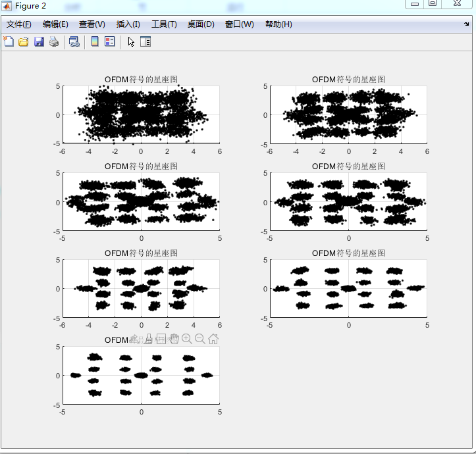The height and width of the screenshot is (454, 476).
Task: Click the MATLAB logo in title bar
Action: point(7,6)
